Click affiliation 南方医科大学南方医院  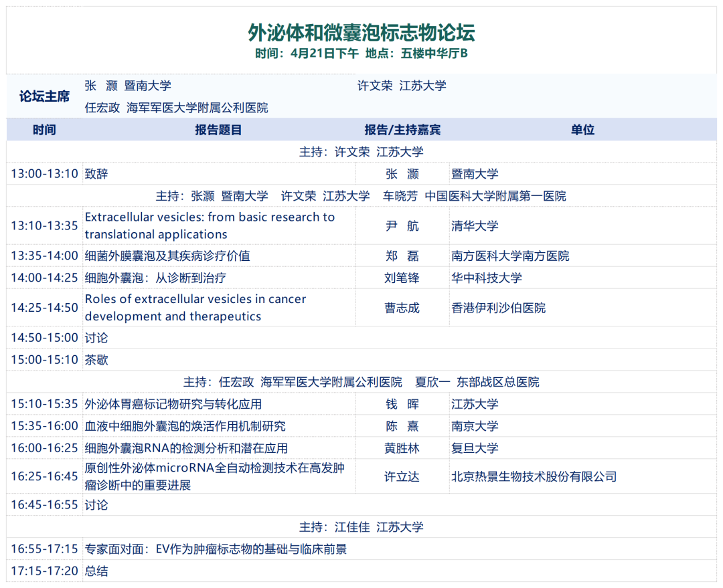(x=510, y=256)
